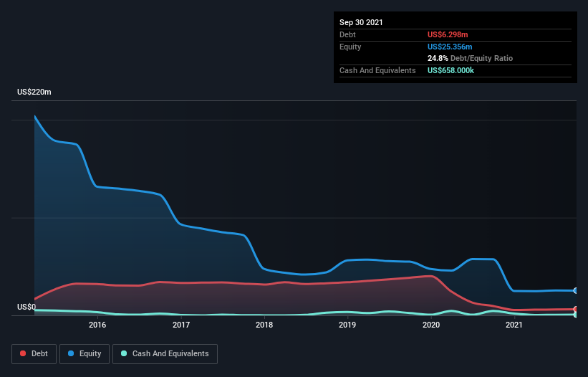Click the teal Cash endpoint marker
Viewport: 588px width, 377px height.
(x=576, y=315)
